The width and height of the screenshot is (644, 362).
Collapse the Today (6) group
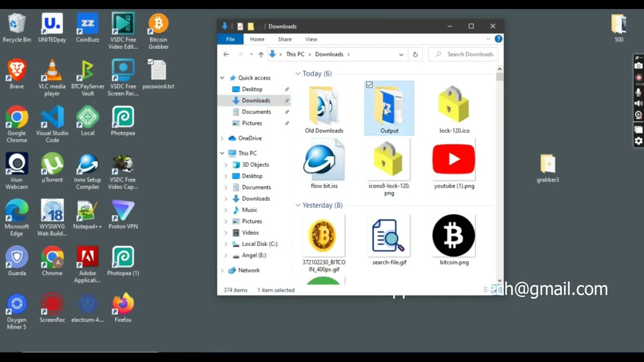tap(298, 73)
